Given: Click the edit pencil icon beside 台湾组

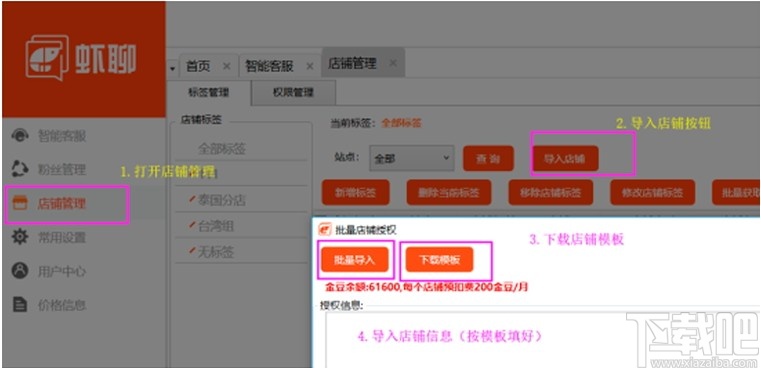Looking at the screenshot, I should 192,225.
